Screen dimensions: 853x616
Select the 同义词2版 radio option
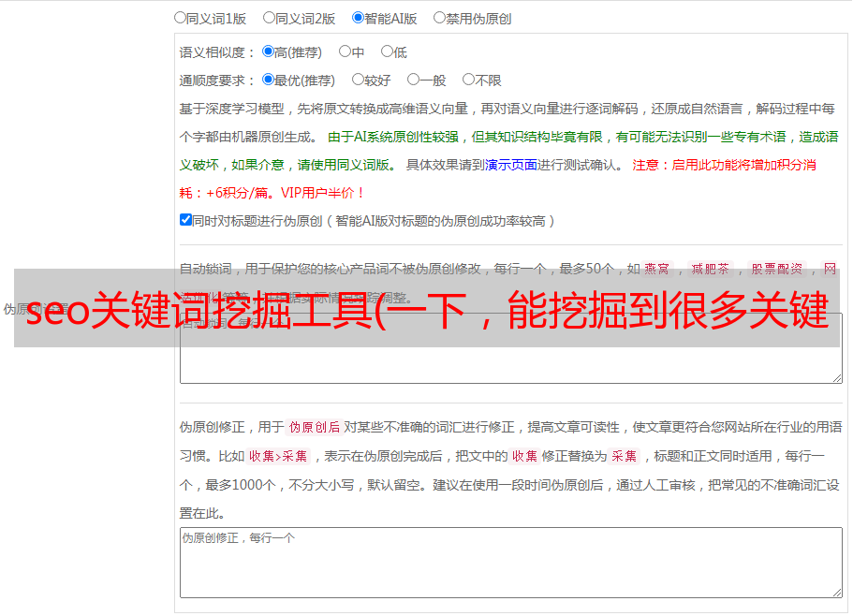(x=269, y=18)
